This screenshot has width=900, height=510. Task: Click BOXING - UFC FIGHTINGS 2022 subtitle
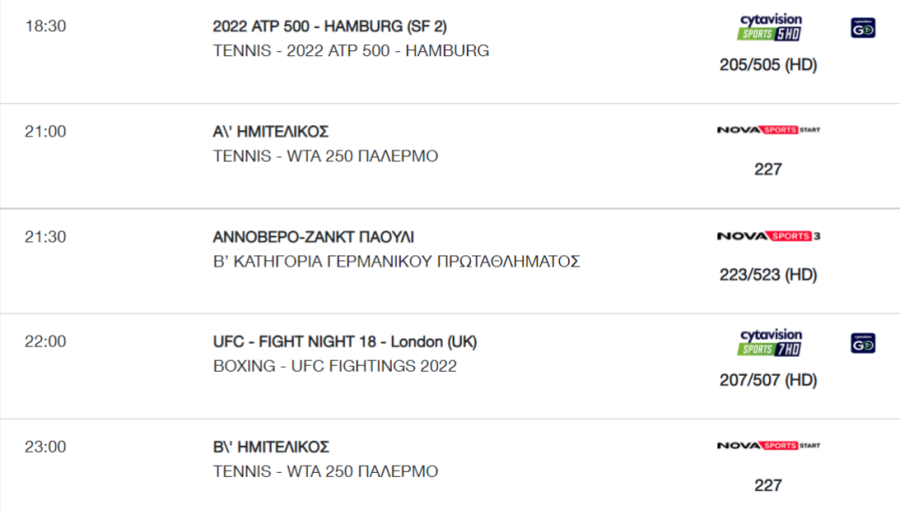pyautogui.click(x=335, y=366)
